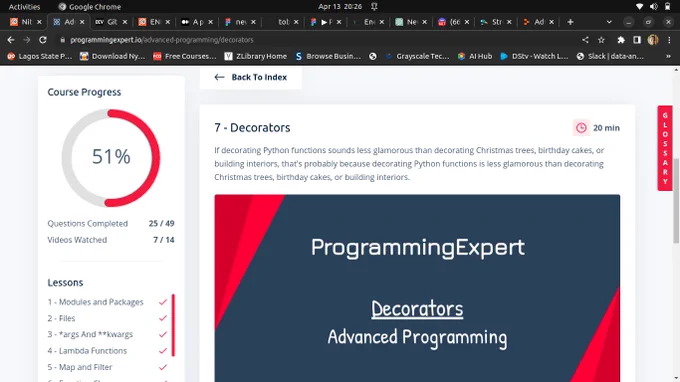Open the Chrome profile avatar
Screen dimensions: 680x382
pyautogui.click(x=653, y=40)
